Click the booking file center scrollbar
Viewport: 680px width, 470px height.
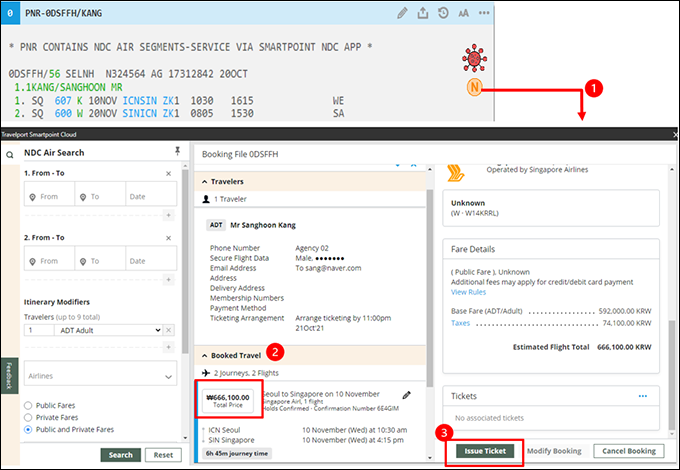click(430, 286)
